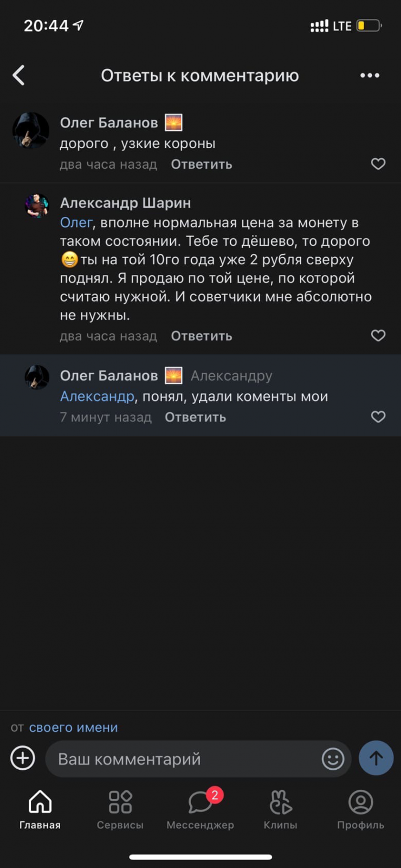Open the Профиль tab

click(360, 809)
